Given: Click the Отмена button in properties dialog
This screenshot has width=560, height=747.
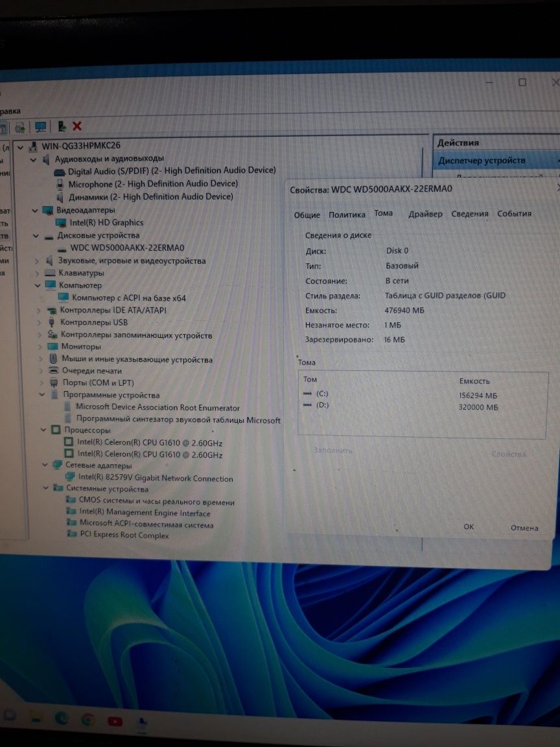Looking at the screenshot, I should pos(524,528).
